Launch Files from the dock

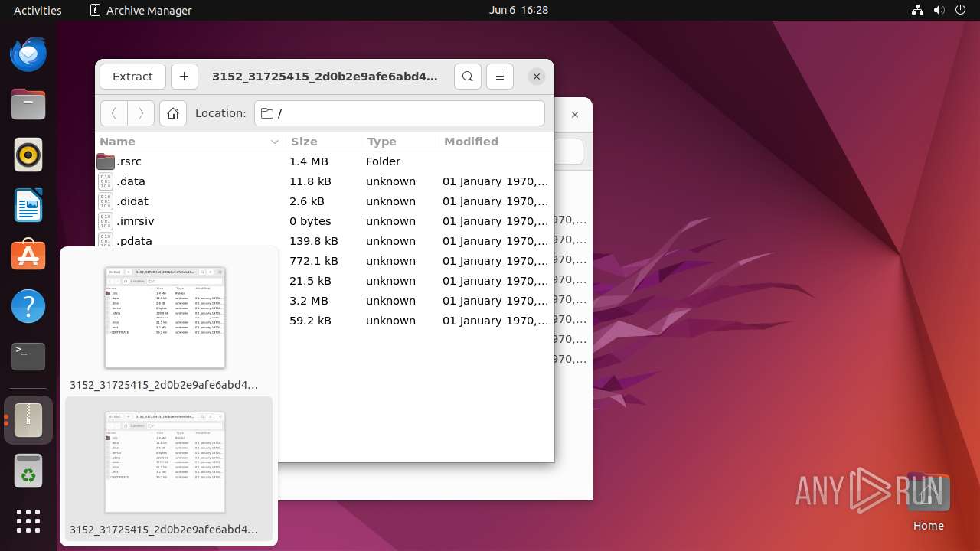[x=28, y=105]
